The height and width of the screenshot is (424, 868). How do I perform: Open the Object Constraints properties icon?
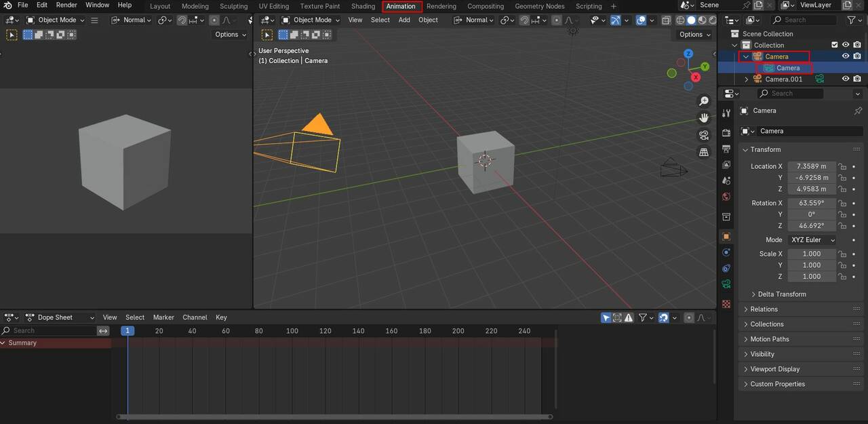coord(726,269)
